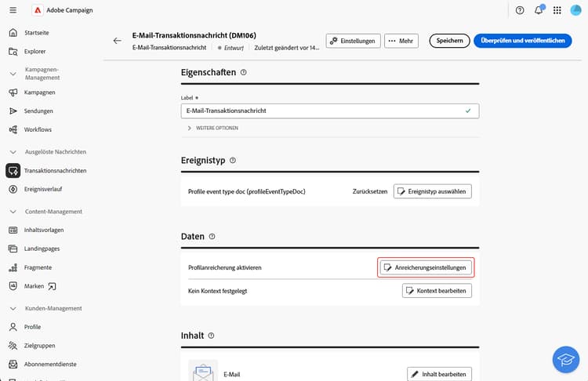588x381 pixels.
Task: Click the Eigenschaften info icon
Action: point(244,72)
